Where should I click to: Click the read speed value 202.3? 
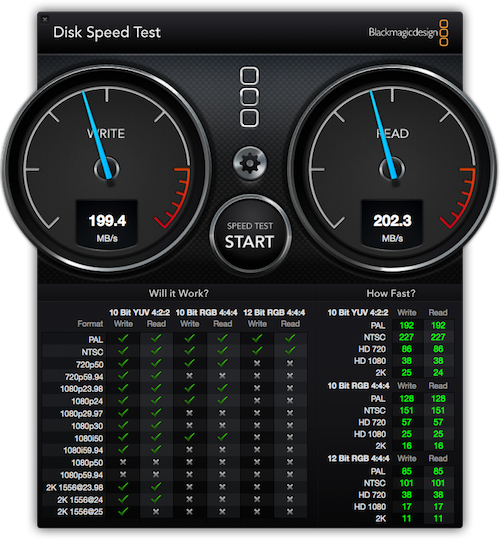(392, 221)
